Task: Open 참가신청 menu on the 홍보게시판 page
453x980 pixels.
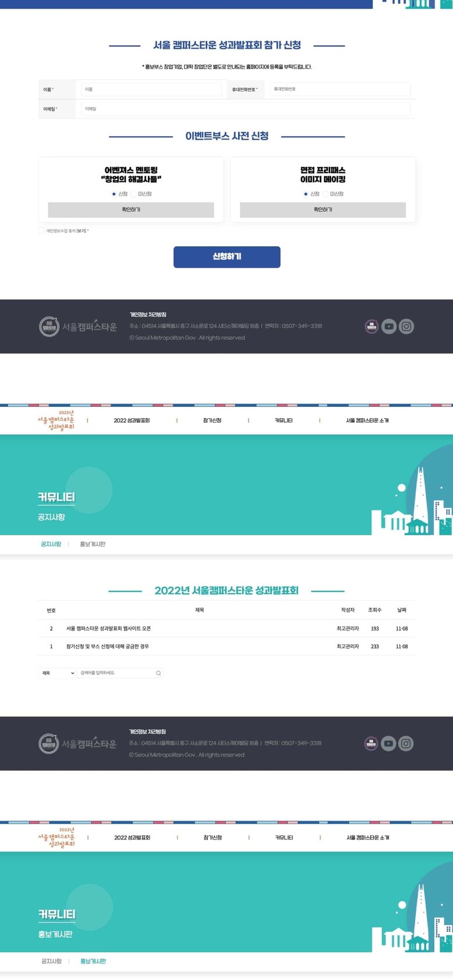Action: (213, 837)
